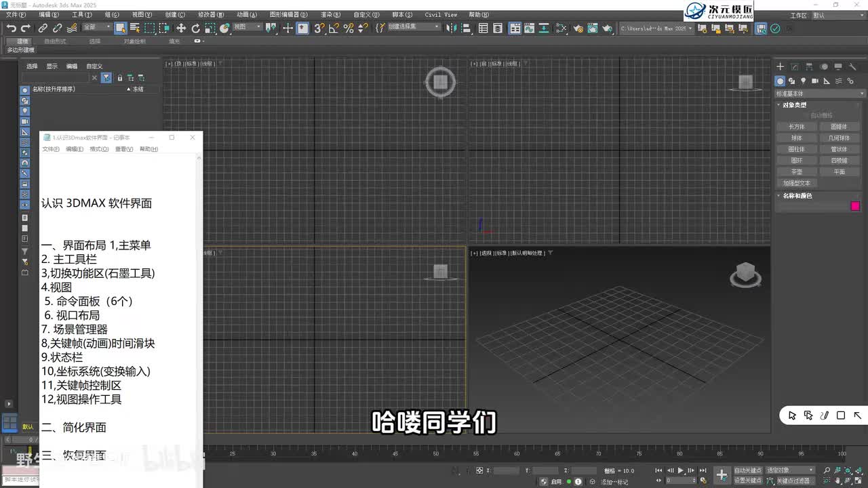Toggle the scene explorer filter funnel button
The width and height of the screenshot is (868, 488).
[x=106, y=78]
